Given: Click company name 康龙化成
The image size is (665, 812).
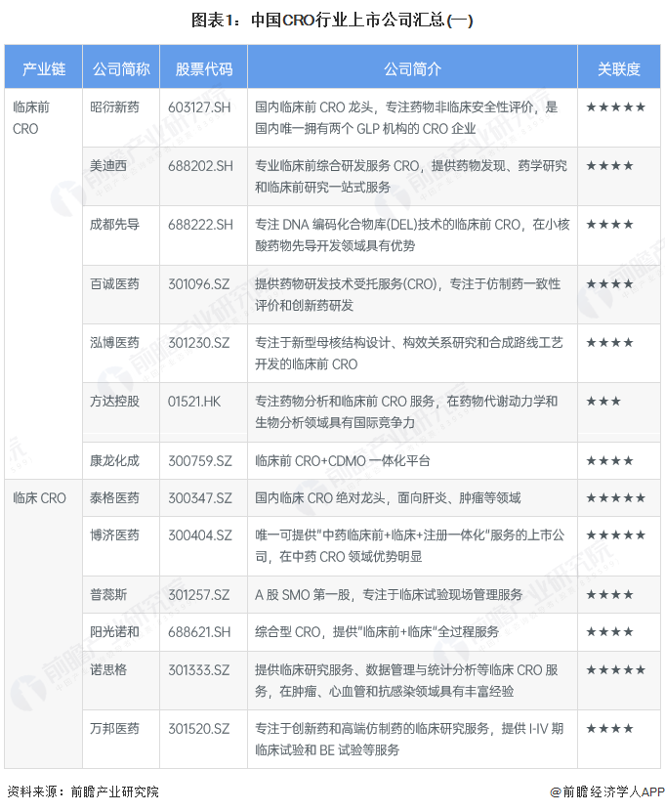Looking at the screenshot, I should coord(114,460).
